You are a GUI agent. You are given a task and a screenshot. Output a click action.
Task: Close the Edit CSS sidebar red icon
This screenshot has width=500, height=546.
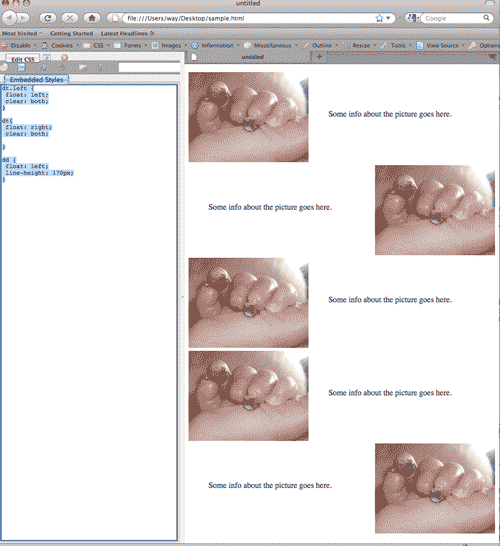(64, 58)
